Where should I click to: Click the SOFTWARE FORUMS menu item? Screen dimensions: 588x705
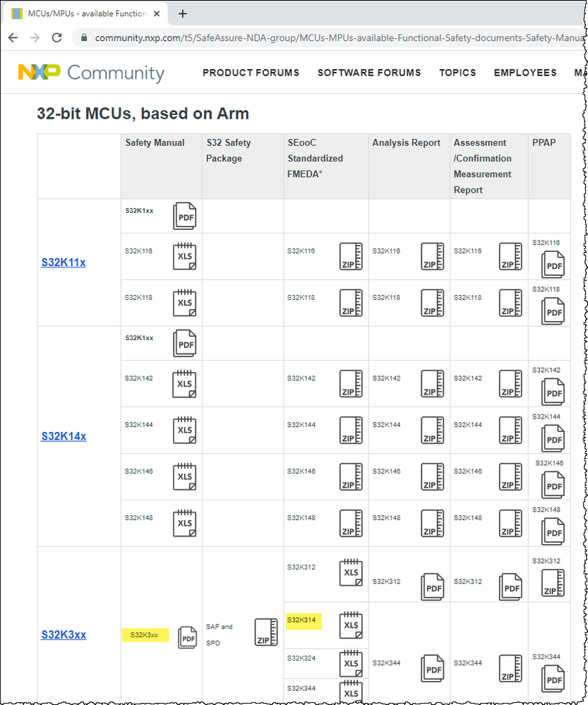pyautogui.click(x=369, y=73)
